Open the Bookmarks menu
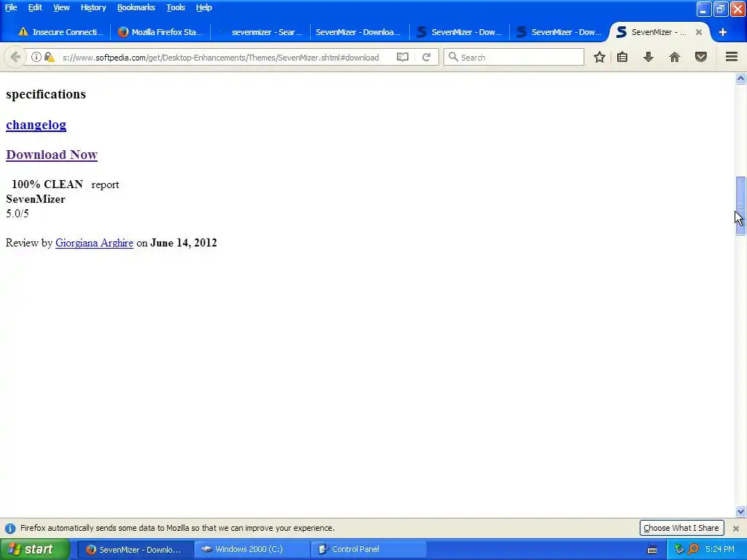Image resolution: width=747 pixels, height=560 pixels. click(x=136, y=7)
